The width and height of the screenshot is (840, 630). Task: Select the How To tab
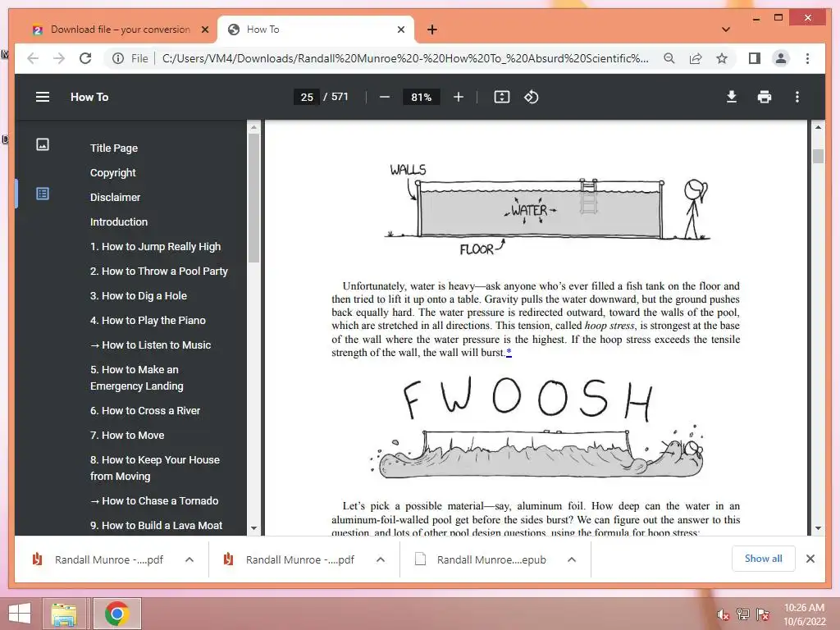tap(316, 30)
